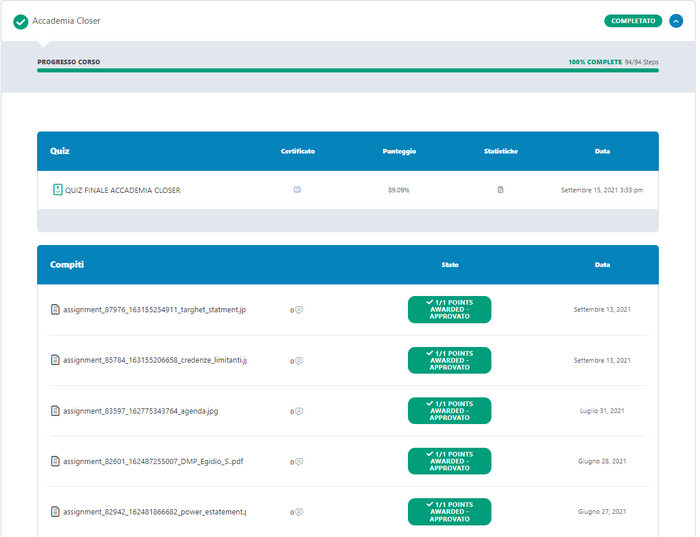Open the targhet_statment assignment file

[153, 310]
